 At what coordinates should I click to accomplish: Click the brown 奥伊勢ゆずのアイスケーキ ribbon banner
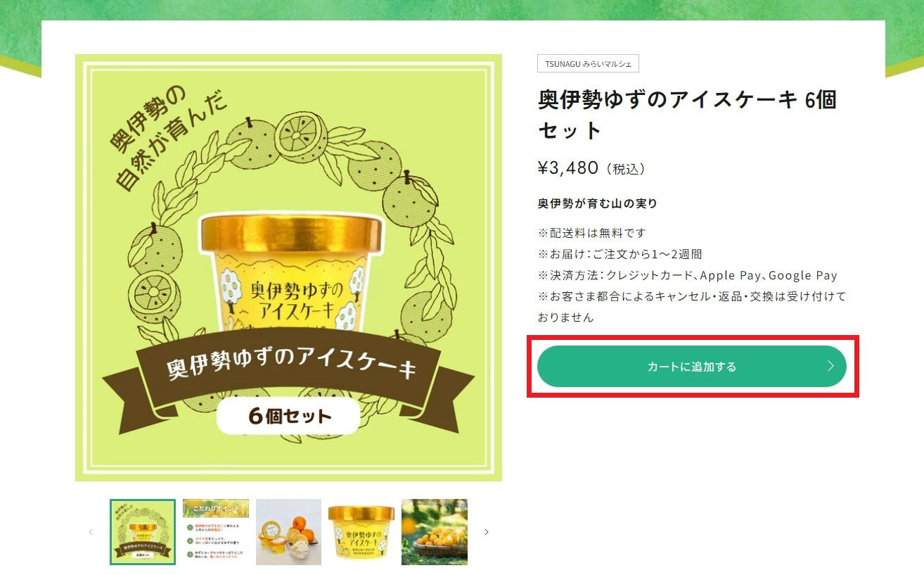(290, 368)
